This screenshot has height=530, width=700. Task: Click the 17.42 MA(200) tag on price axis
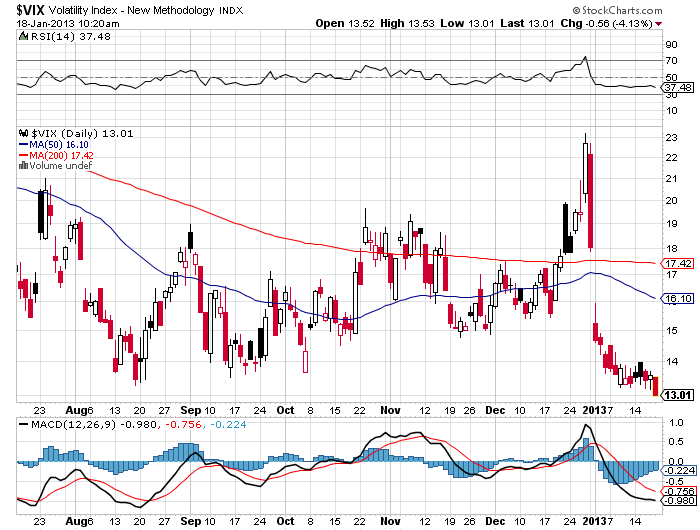[x=678, y=263]
